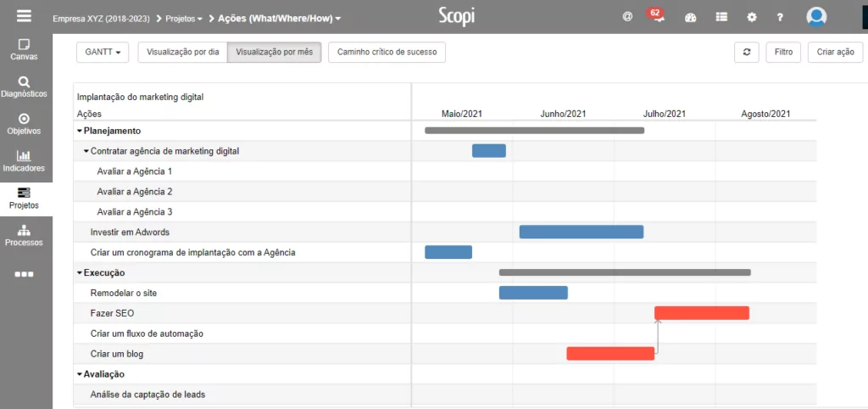Open Indicadores chart icon
868x409 pixels.
point(24,160)
